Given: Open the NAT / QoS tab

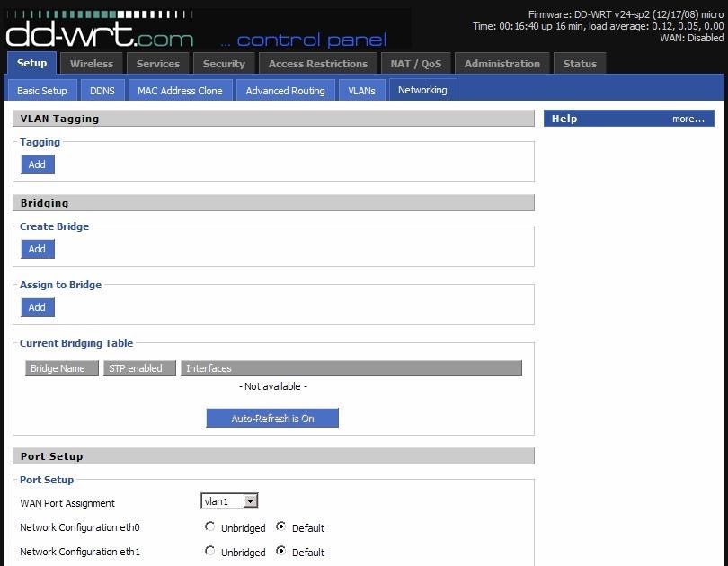Looking at the screenshot, I should point(415,64).
